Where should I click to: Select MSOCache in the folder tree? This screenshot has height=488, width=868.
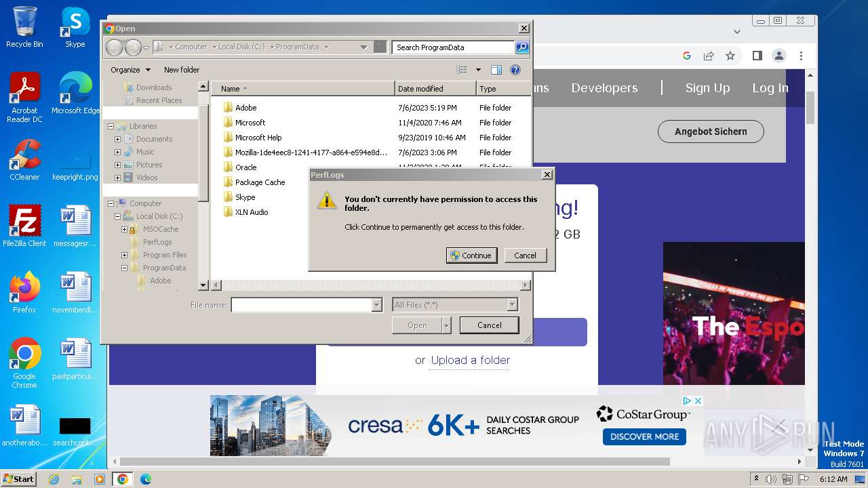click(154, 229)
